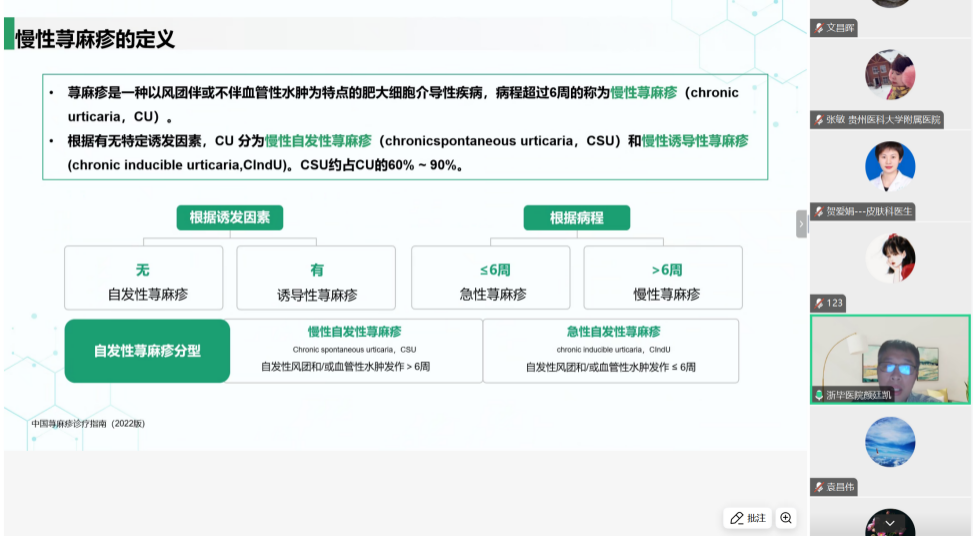Click muted mic icon beside 张敏 贵州医科大学附属医院

tap(819, 120)
